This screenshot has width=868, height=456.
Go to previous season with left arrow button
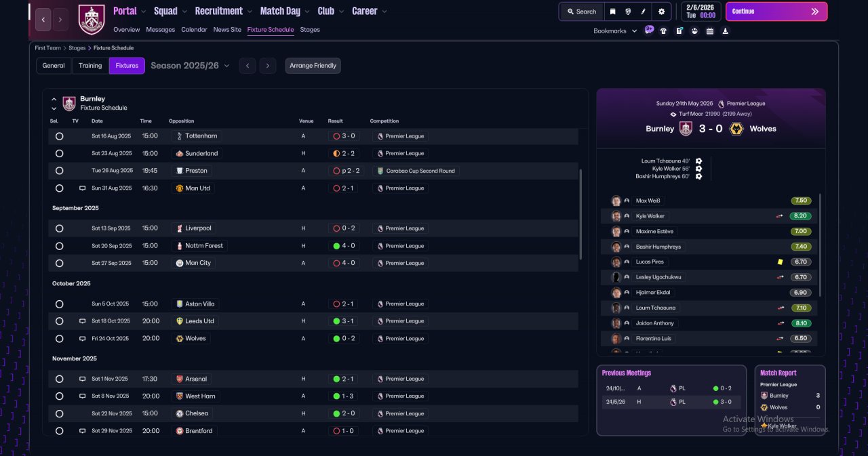248,66
